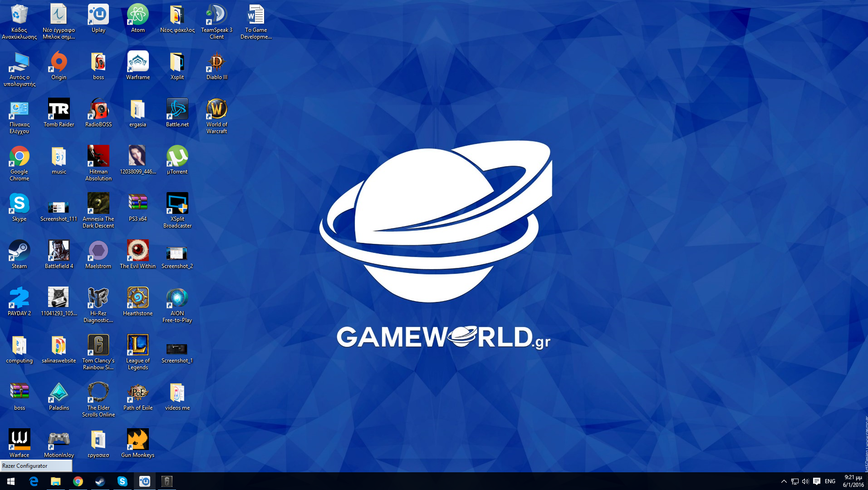
Task: Open AION Free-to-Play shortcut
Action: coord(177,305)
